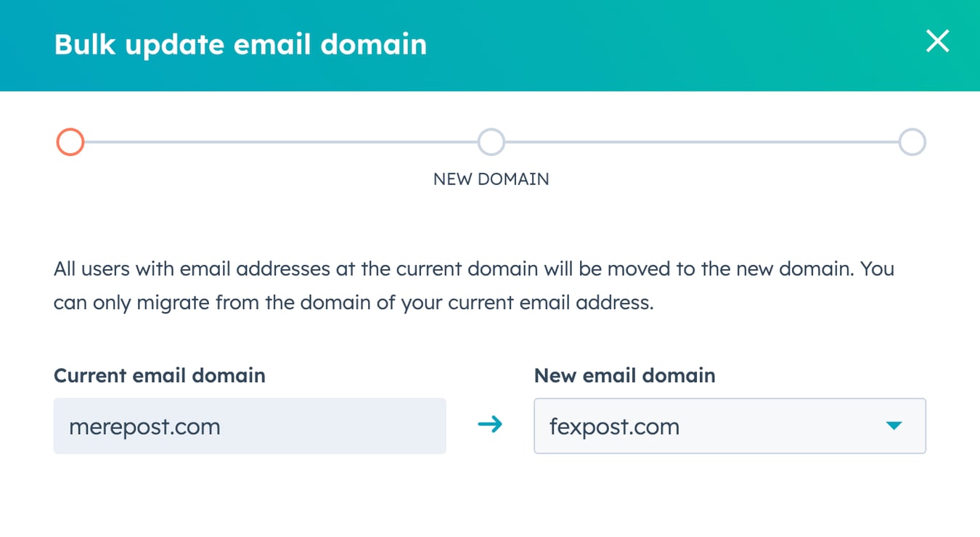Click the Current email domain label
Viewport: 980px width, 537px height.
click(159, 375)
